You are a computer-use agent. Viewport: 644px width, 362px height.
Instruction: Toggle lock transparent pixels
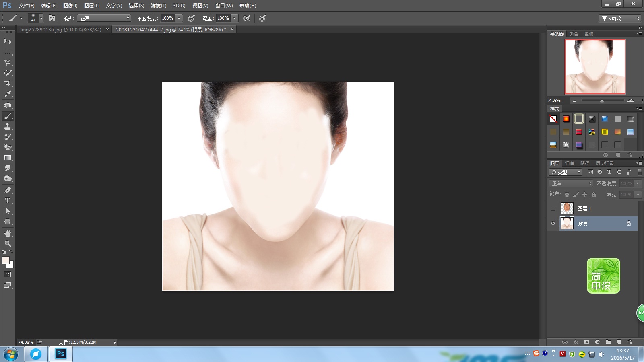point(567,195)
